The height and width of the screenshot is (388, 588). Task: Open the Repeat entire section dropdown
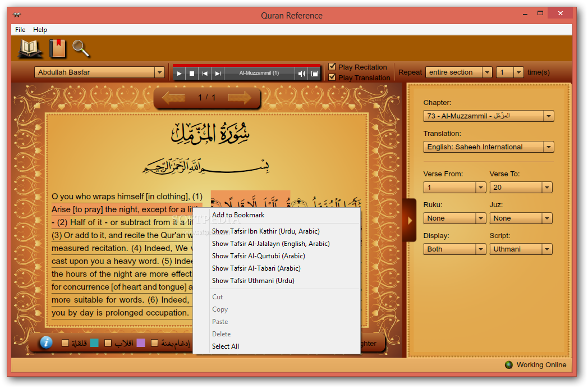tap(458, 72)
